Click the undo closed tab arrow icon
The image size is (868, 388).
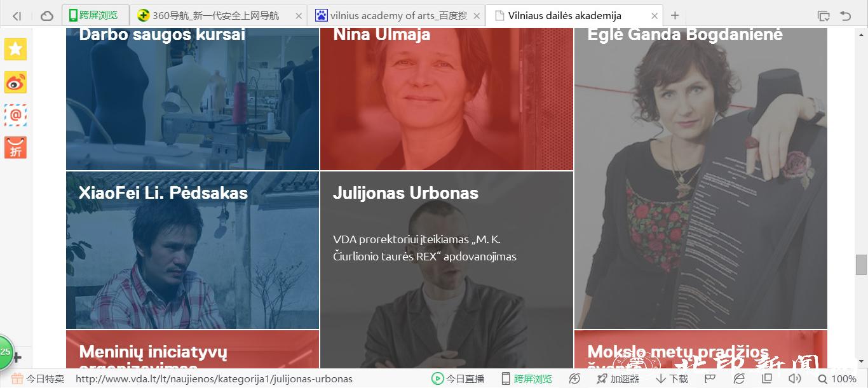[845, 16]
